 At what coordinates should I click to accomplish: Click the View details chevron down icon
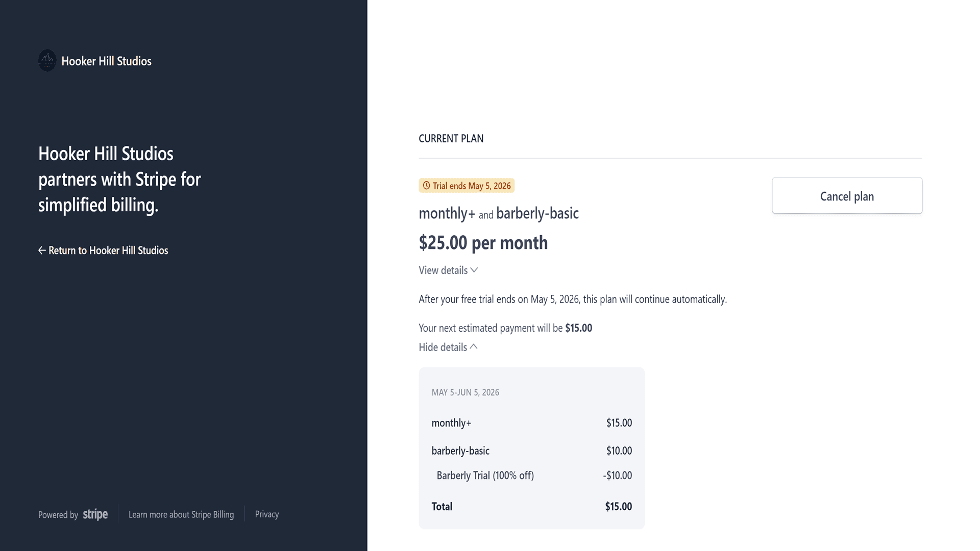click(x=474, y=270)
